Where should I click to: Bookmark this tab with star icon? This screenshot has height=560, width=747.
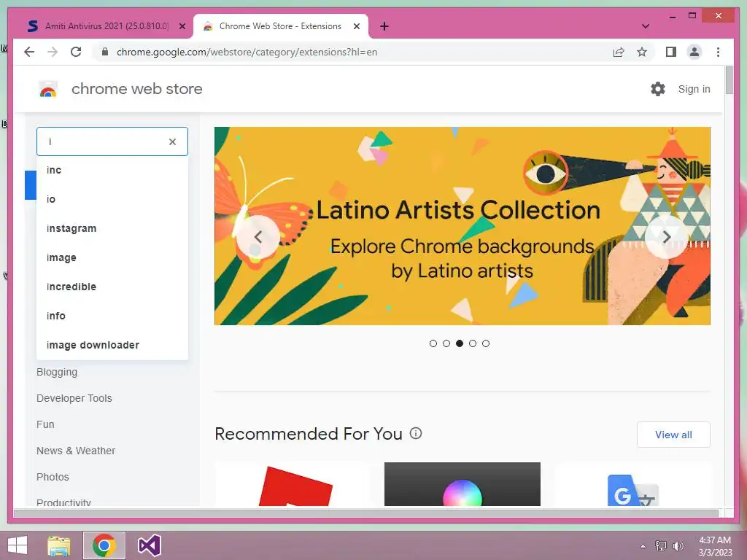click(x=642, y=52)
